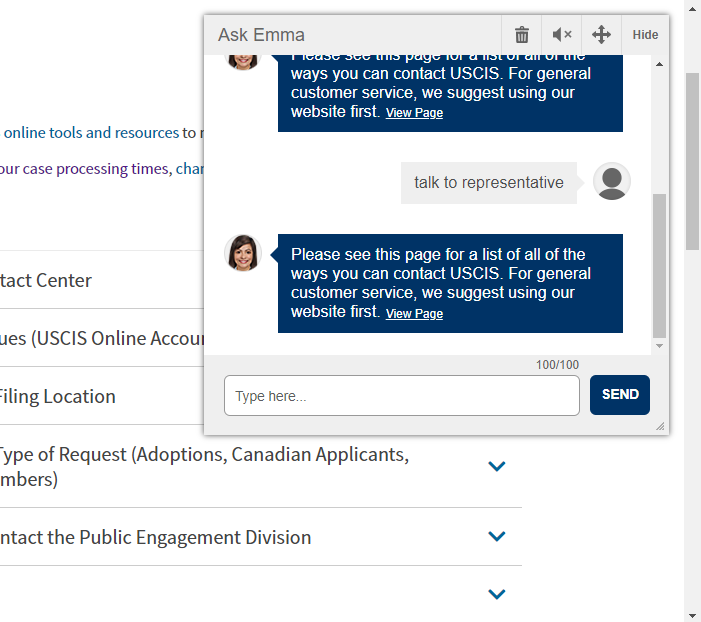Click the chat window scrollbar thumb
This screenshot has height=622, width=701.
[659, 265]
